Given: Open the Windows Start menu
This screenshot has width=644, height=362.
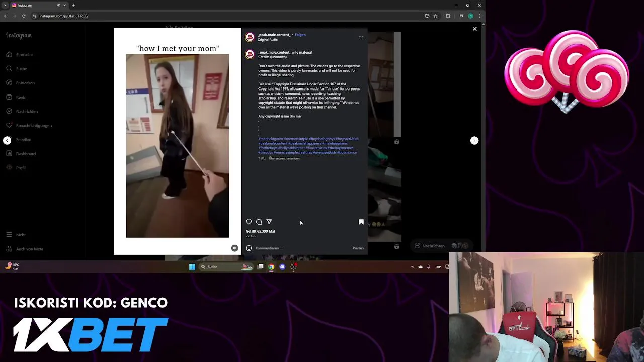Looking at the screenshot, I should pyautogui.click(x=192, y=267).
